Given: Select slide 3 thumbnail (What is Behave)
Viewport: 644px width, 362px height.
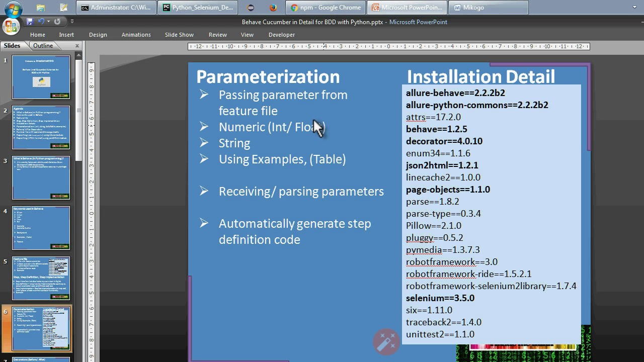Looking at the screenshot, I should pyautogui.click(x=41, y=178).
